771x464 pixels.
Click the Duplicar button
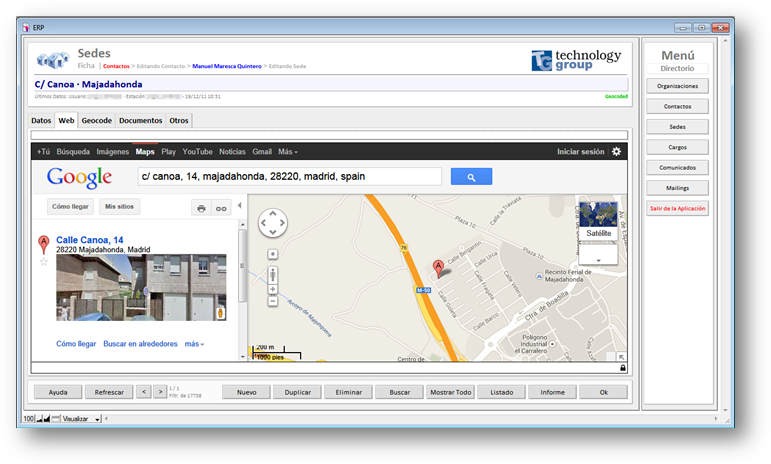297,392
